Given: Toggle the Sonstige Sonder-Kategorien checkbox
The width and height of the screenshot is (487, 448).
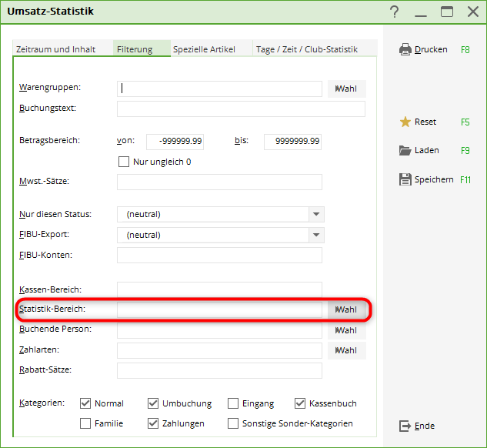Looking at the screenshot, I should coord(232,423).
